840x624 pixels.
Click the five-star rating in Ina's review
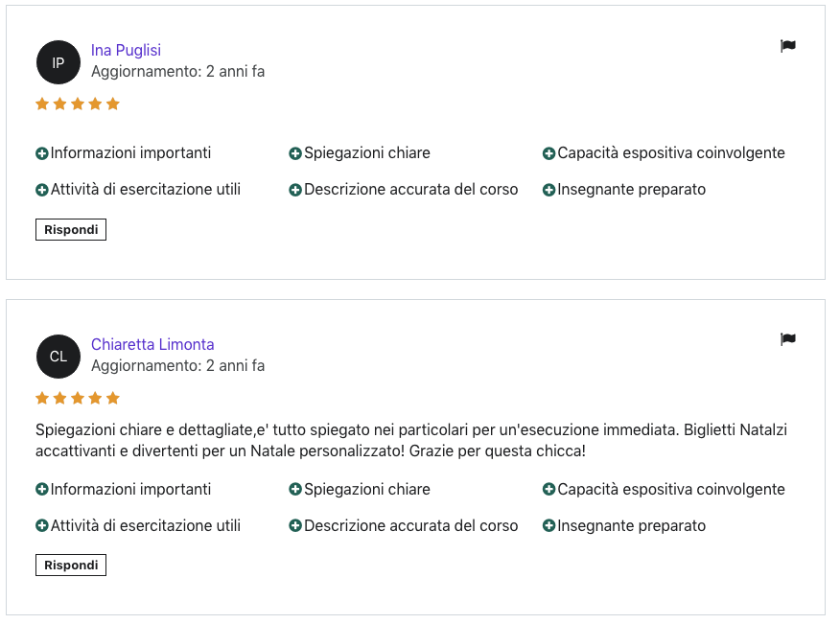tap(78, 104)
